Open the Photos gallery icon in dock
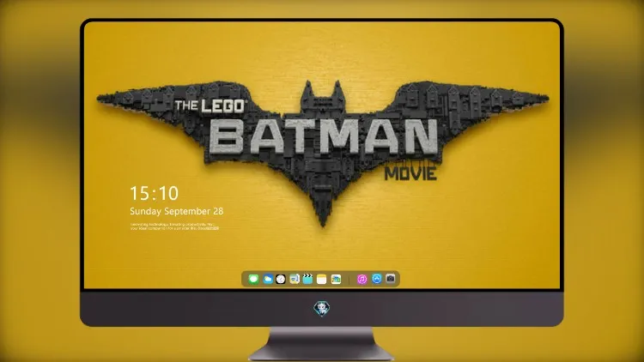The width and height of the screenshot is (644, 362). (336, 279)
